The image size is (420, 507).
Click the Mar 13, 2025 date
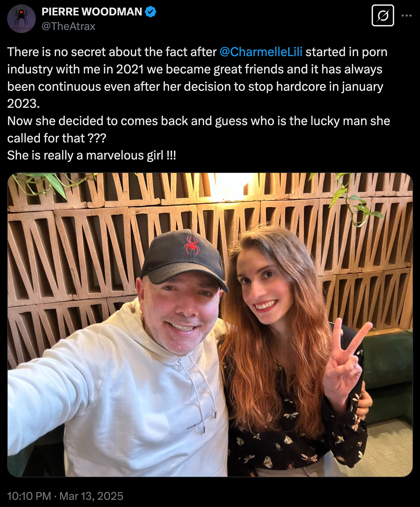click(x=91, y=496)
